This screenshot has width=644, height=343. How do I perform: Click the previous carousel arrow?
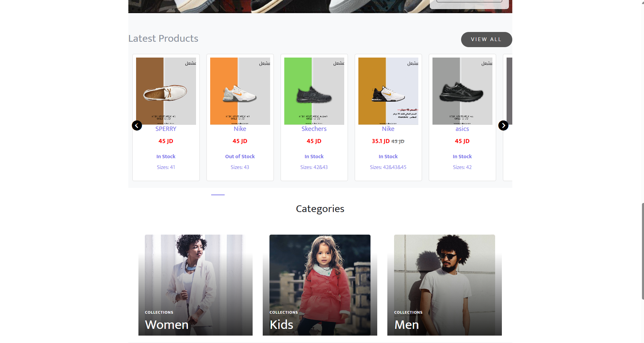137,126
